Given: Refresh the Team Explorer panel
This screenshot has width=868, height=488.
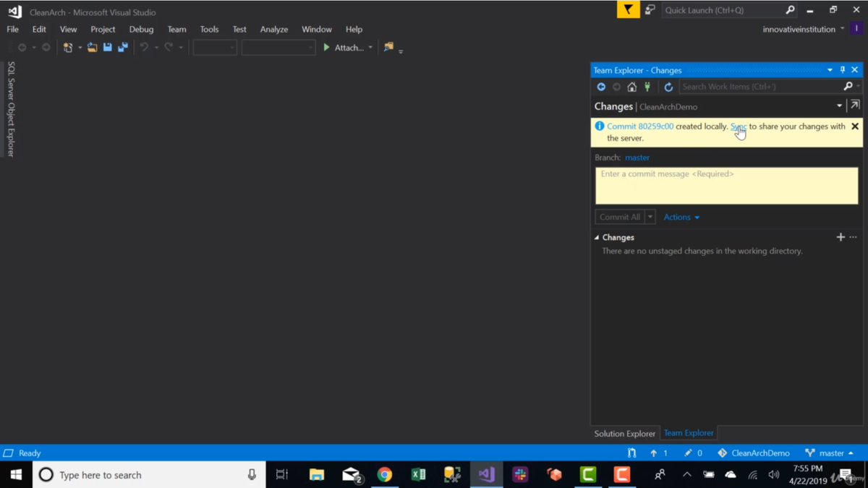Looking at the screenshot, I should coord(668,87).
